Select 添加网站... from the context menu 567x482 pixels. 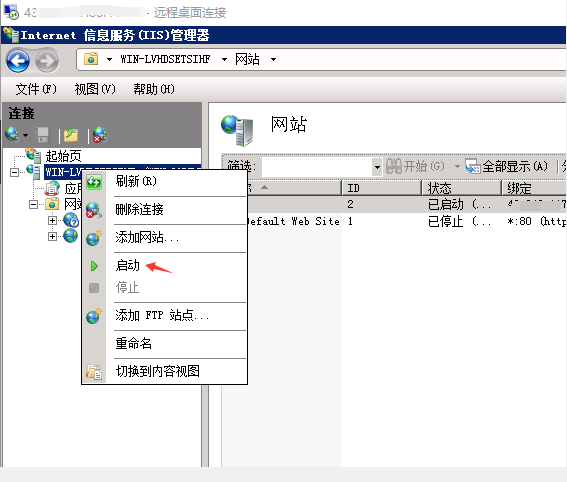point(147,238)
